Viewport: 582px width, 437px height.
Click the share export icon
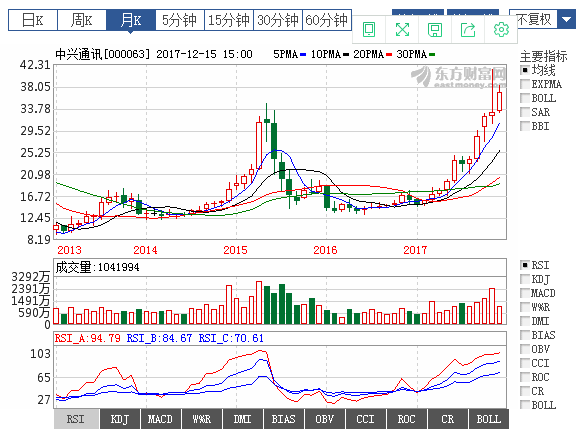[468, 30]
